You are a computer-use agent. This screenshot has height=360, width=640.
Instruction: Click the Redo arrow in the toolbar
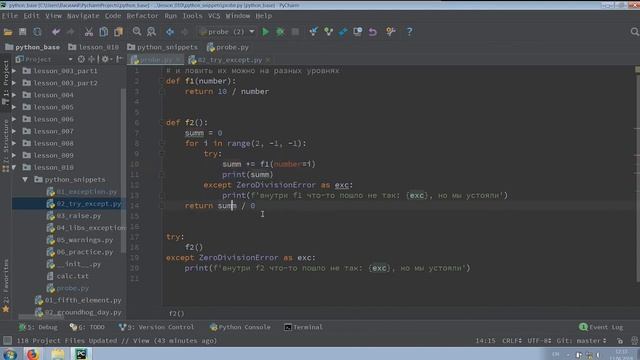pos(70,32)
